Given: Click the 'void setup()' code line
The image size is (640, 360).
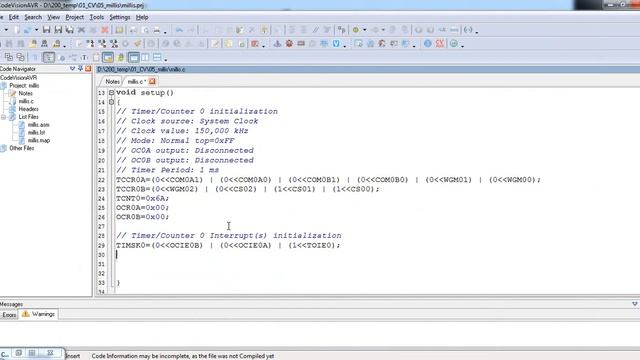Looking at the screenshot, I should 145,93.
